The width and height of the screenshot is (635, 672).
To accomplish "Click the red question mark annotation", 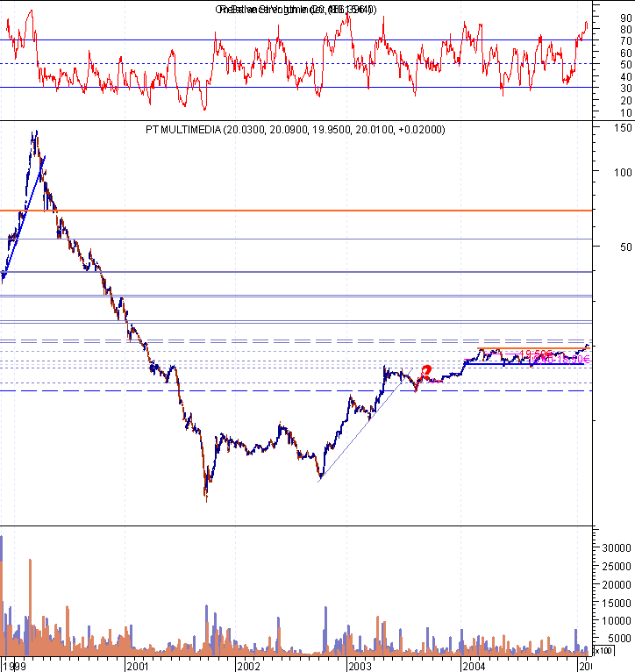I will point(426,372).
